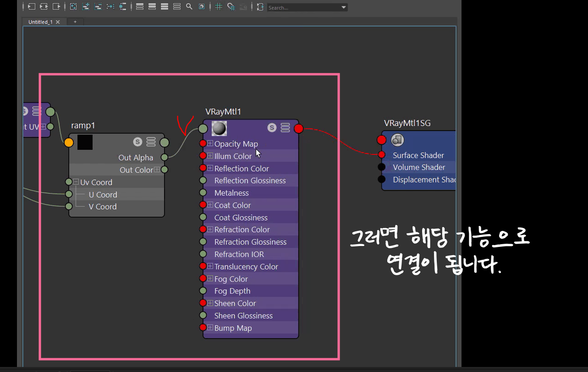
Task: Show input connections in Node Editor toolbar
Action: tap(32, 6)
